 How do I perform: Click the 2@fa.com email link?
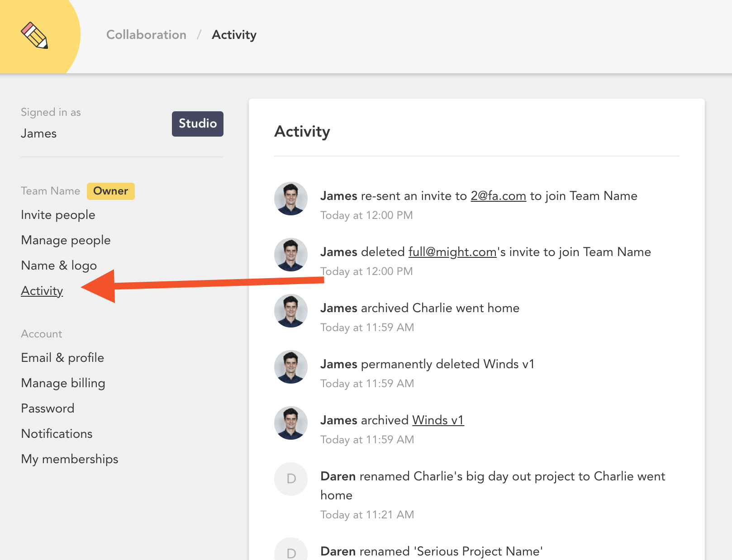click(x=498, y=196)
